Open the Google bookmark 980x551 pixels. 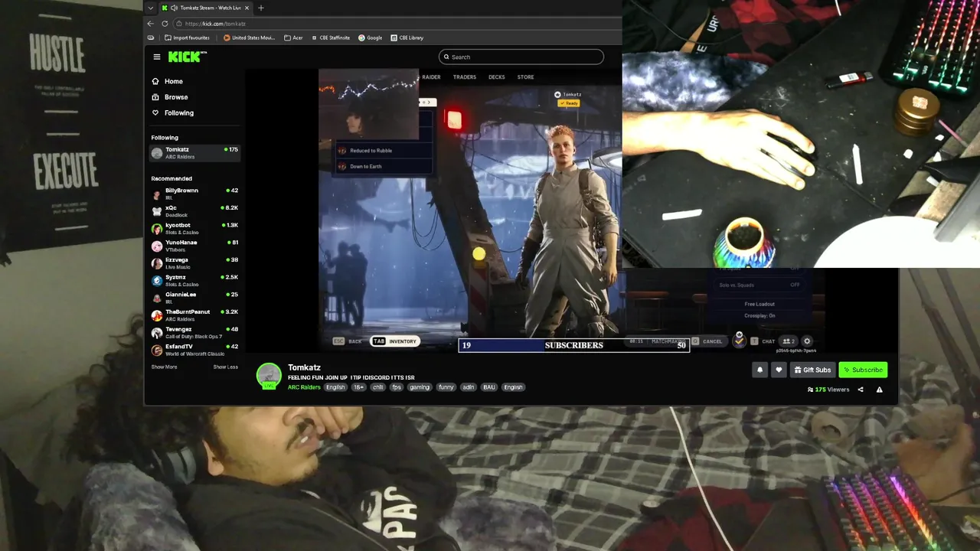pyautogui.click(x=371, y=37)
